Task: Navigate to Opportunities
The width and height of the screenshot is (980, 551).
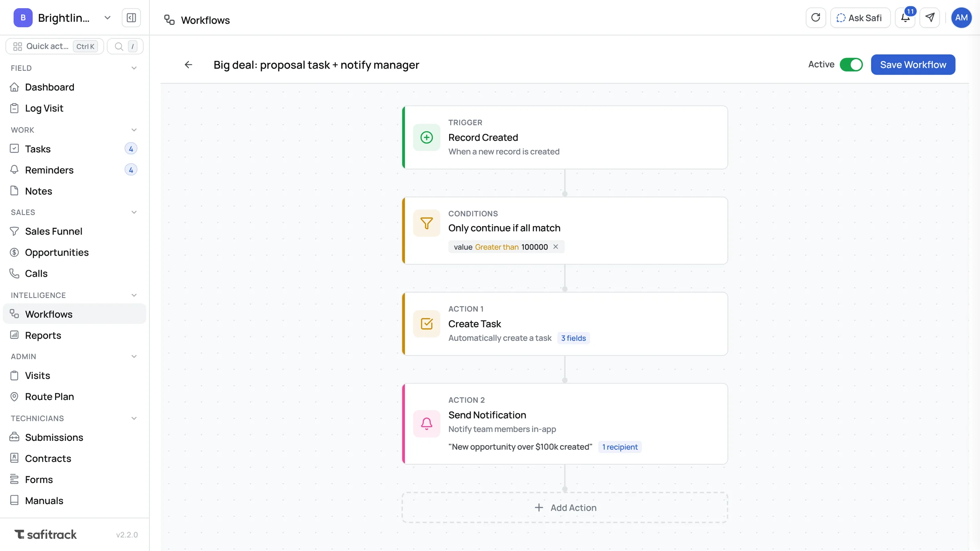Action: tap(74, 252)
